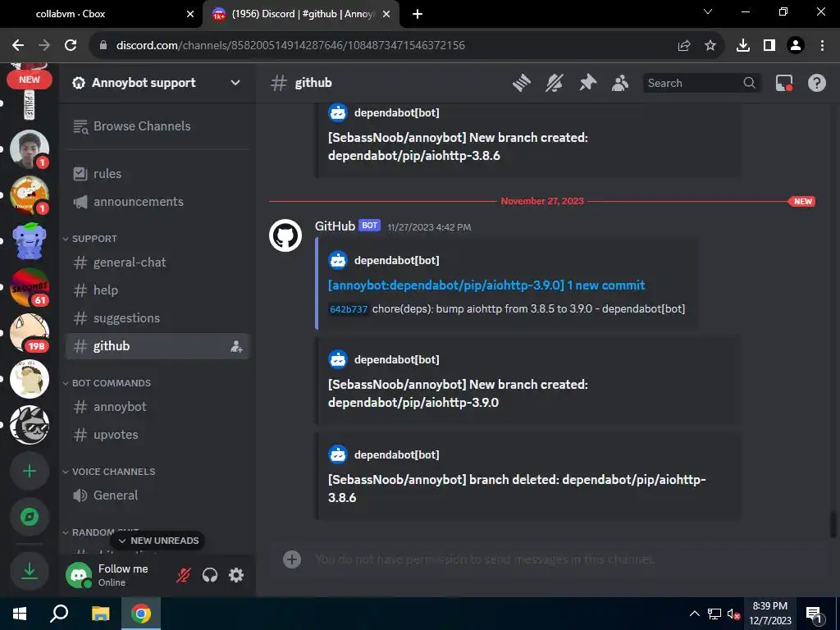The image size is (840, 630).
Task: Show hidden system tray icons chevron
Action: [x=694, y=614]
